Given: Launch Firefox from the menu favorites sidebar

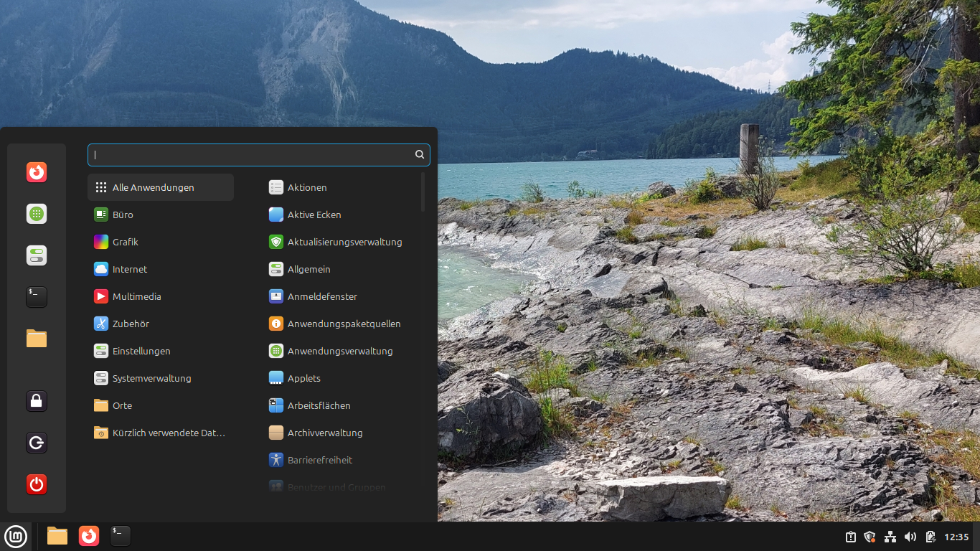Looking at the screenshot, I should click(x=37, y=172).
